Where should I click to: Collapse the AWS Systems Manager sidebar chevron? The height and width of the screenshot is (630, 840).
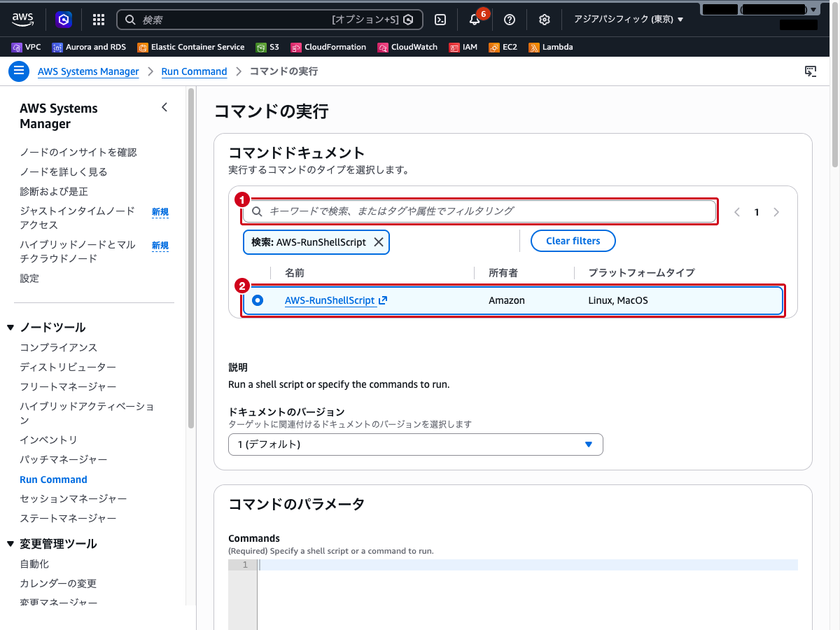pos(164,107)
